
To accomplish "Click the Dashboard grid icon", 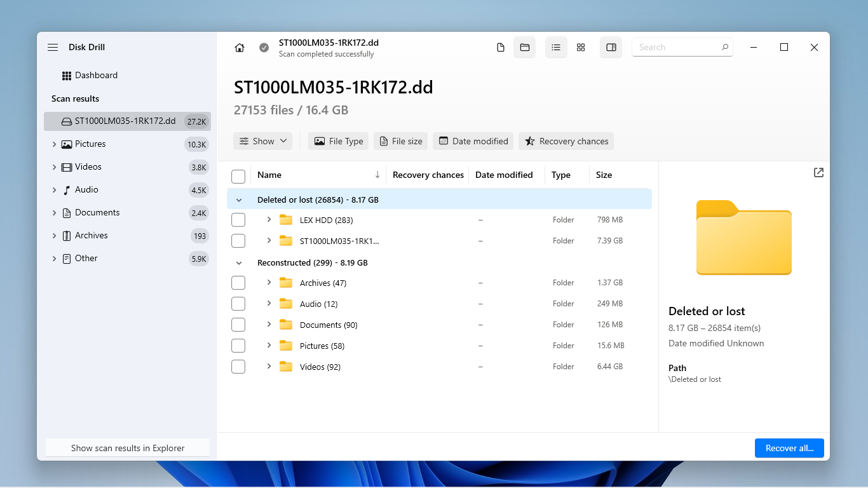I will coord(67,76).
